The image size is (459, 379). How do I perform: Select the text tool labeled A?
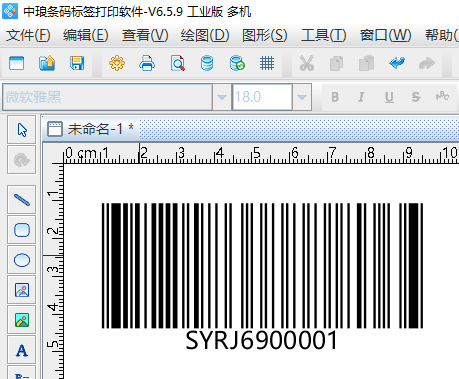(22, 350)
